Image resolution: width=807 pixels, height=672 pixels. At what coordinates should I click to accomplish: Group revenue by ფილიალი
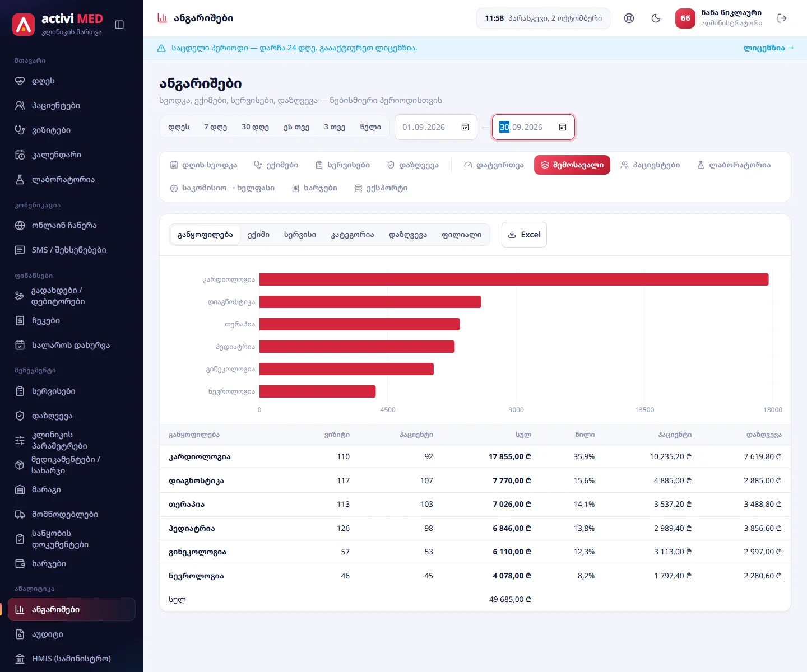pyautogui.click(x=462, y=235)
